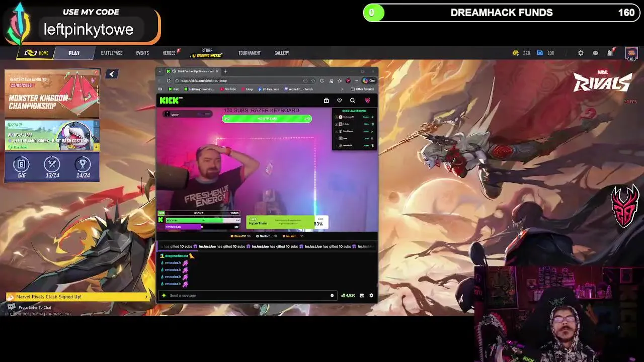Open the Kick bookmark
The width and height of the screenshot is (644, 362).
173,89
